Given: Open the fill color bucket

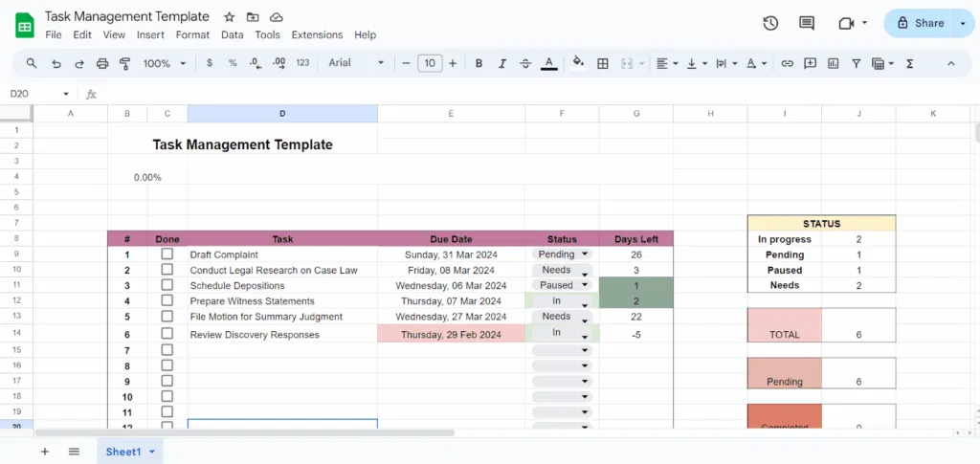Looking at the screenshot, I should pos(578,63).
